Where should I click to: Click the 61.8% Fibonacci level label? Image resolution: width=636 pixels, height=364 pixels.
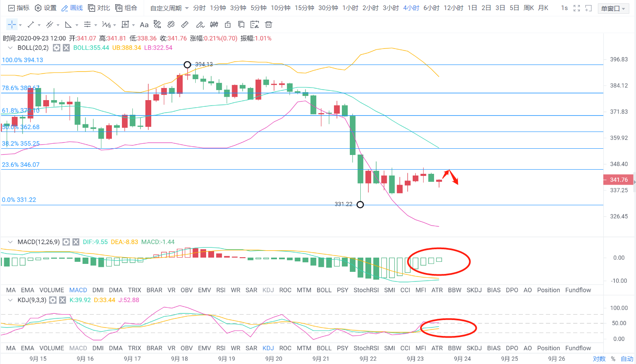(x=21, y=111)
